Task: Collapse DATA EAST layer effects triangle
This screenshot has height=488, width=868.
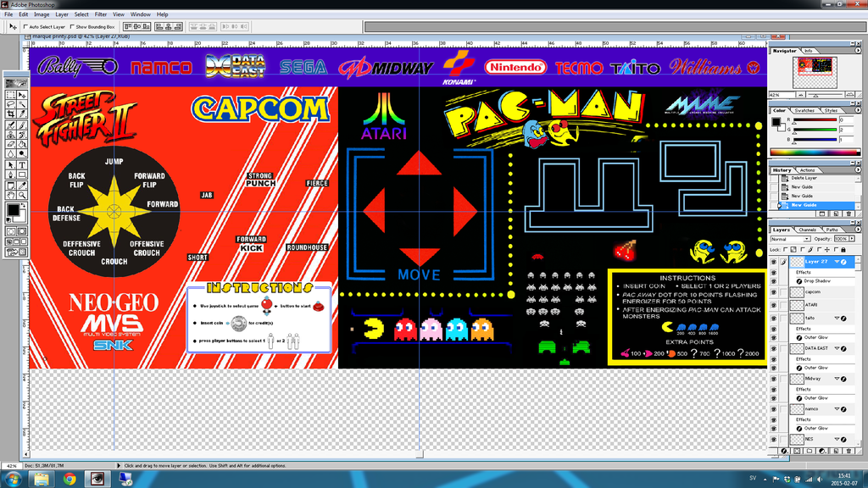Action: click(837, 348)
